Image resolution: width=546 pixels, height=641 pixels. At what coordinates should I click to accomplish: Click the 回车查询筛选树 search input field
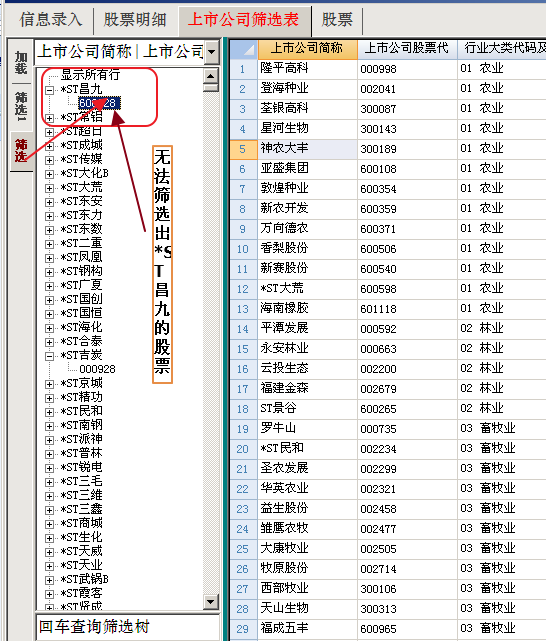point(128,627)
